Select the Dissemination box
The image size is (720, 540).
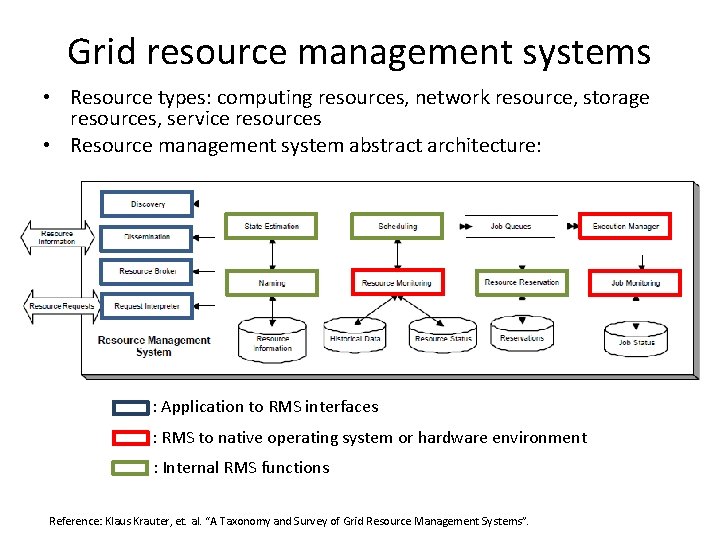pyautogui.click(x=146, y=238)
